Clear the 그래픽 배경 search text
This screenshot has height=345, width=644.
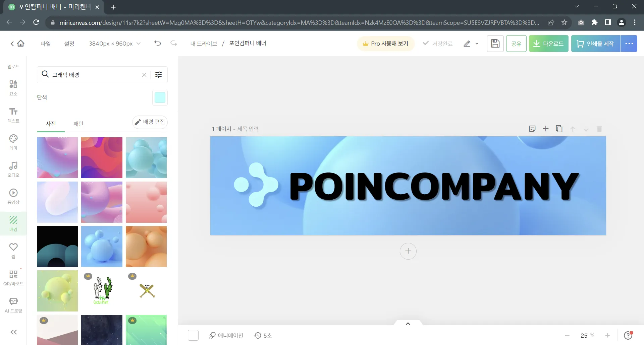[144, 75]
